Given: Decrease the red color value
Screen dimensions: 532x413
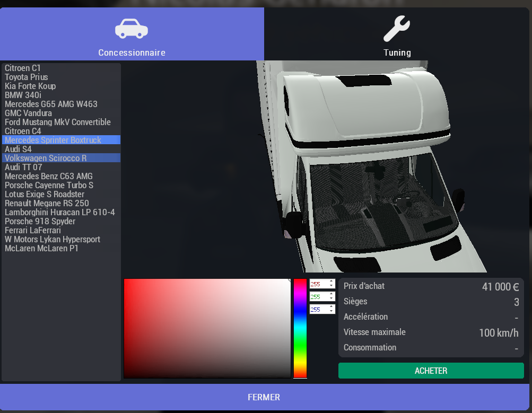Looking at the screenshot, I should click(332, 286).
